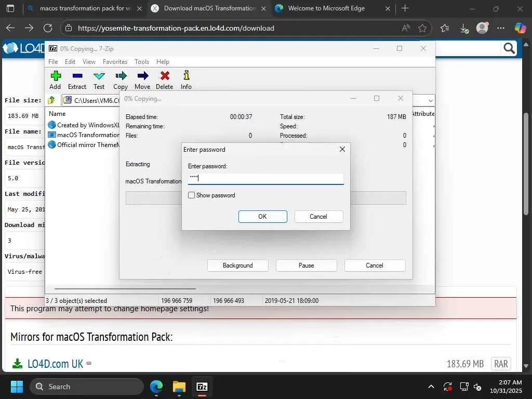Go up one folder level in 7-Zip
532x399 pixels.
(x=51, y=100)
